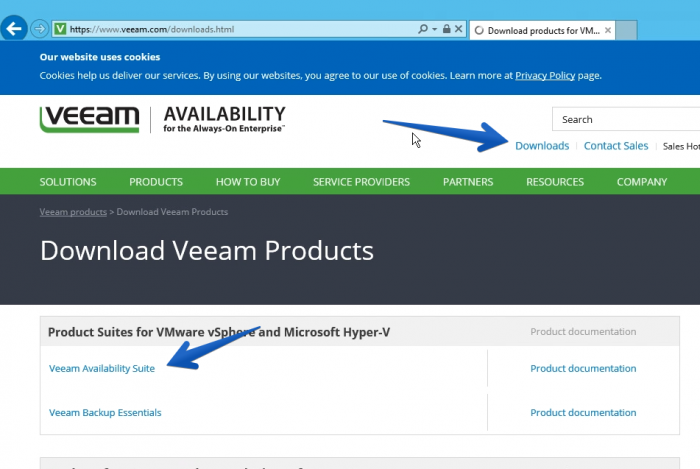Open the HOW TO BUY menu
The width and height of the screenshot is (700, 469).
click(248, 182)
